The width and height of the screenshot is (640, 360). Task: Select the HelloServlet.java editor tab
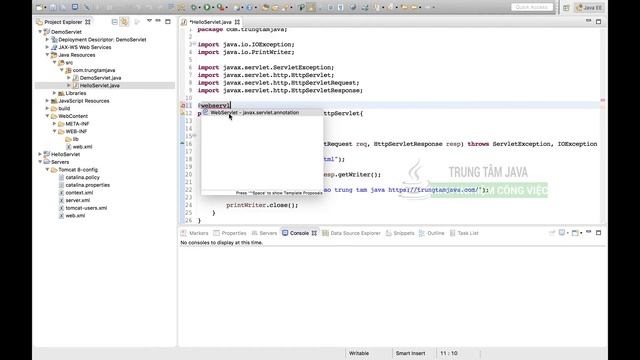pyautogui.click(x=210, y=22)
